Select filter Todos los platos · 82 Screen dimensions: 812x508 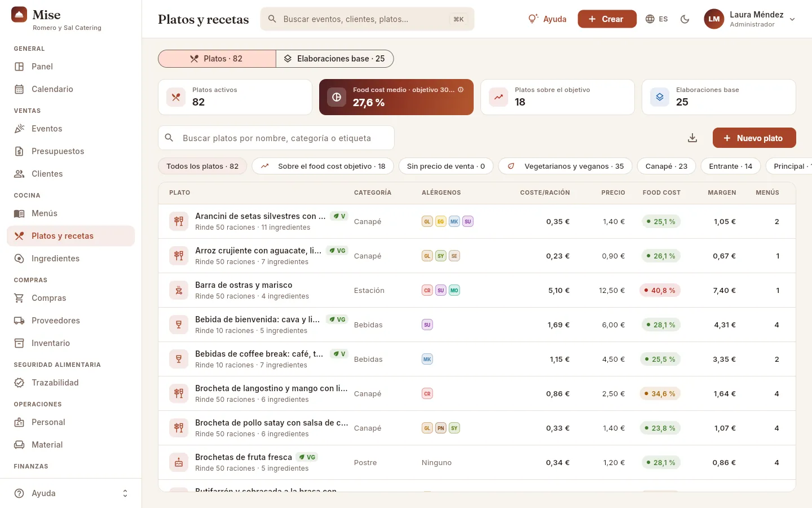pyautogui.click(x=202, y=167)
